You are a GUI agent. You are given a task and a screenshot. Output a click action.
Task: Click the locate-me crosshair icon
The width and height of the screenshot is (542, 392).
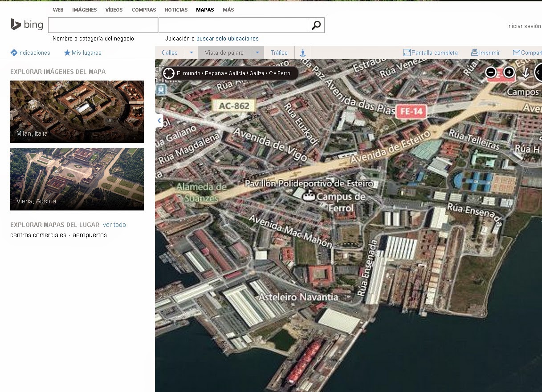click(x=169, y=73)
